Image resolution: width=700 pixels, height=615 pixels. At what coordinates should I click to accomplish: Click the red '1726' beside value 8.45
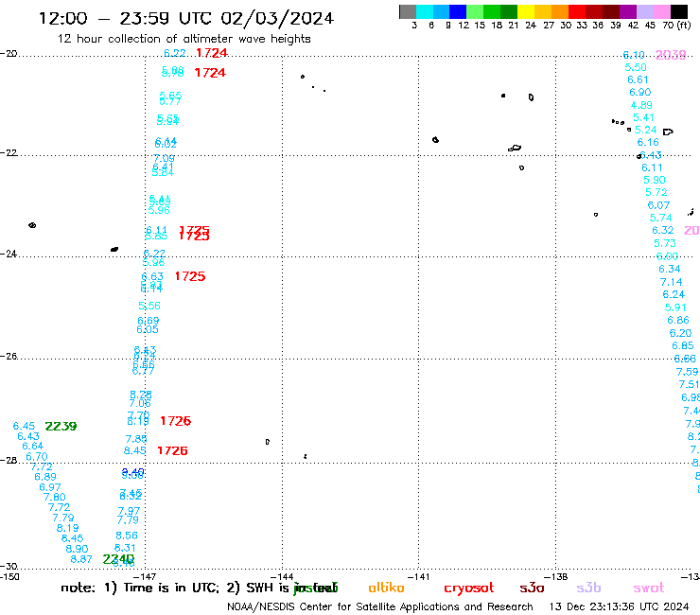point(172,450)
